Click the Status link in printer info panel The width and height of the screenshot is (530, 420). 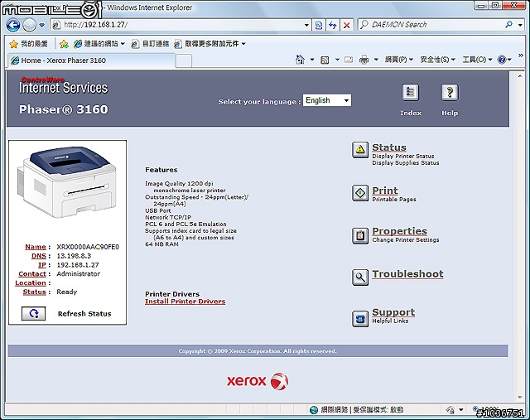pyautogui.click(x=34, y=292)
